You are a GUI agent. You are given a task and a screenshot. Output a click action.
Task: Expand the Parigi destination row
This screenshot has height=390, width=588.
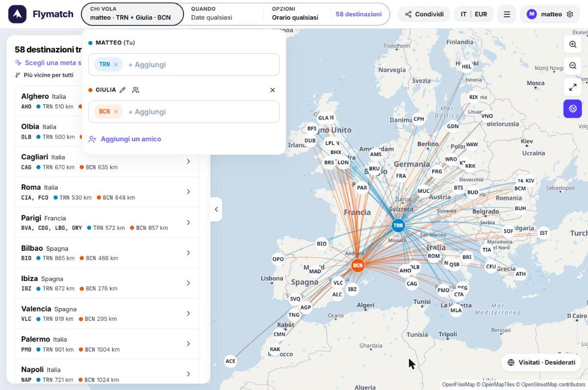click(107, 222)
